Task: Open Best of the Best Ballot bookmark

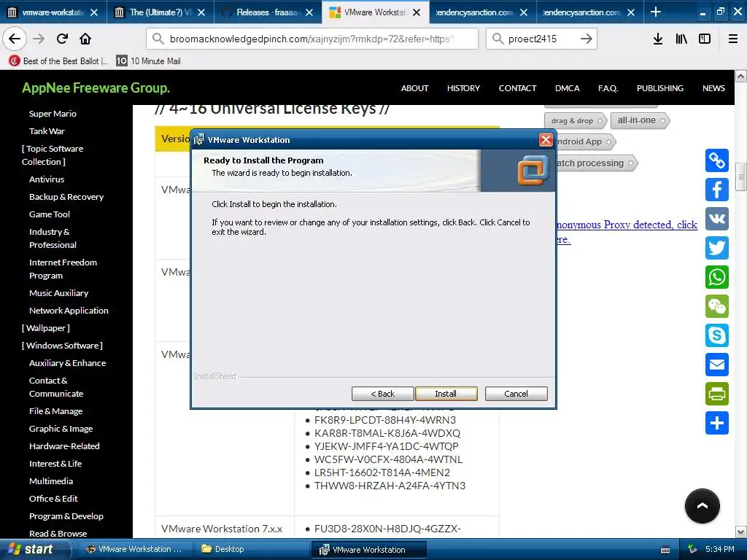Action: click(x=58, y=61)
